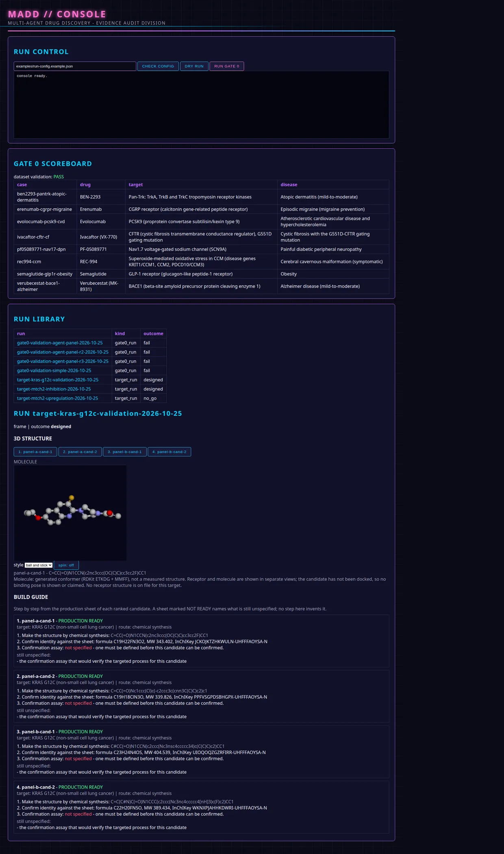Viewport: 504px width, 854px height.
Task: Click the Erenumab drug cell
Action: click(101, 209)
